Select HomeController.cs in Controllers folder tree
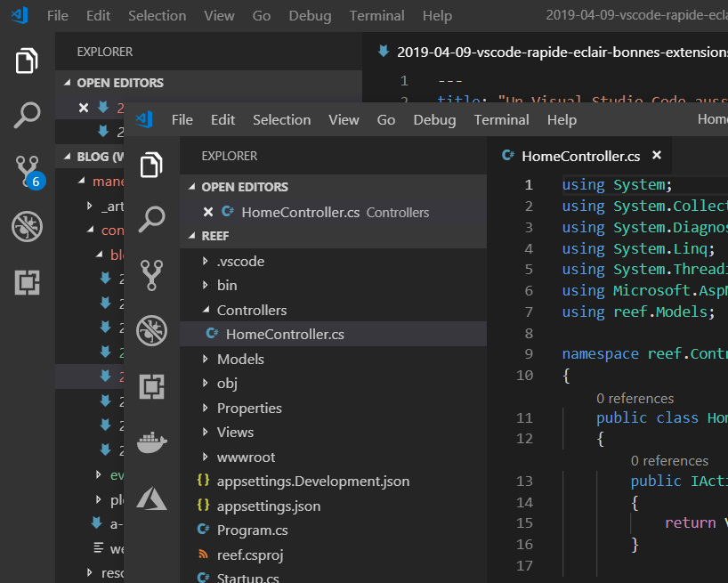This screenshot has width=728, height=583. [x=333, y=334]
